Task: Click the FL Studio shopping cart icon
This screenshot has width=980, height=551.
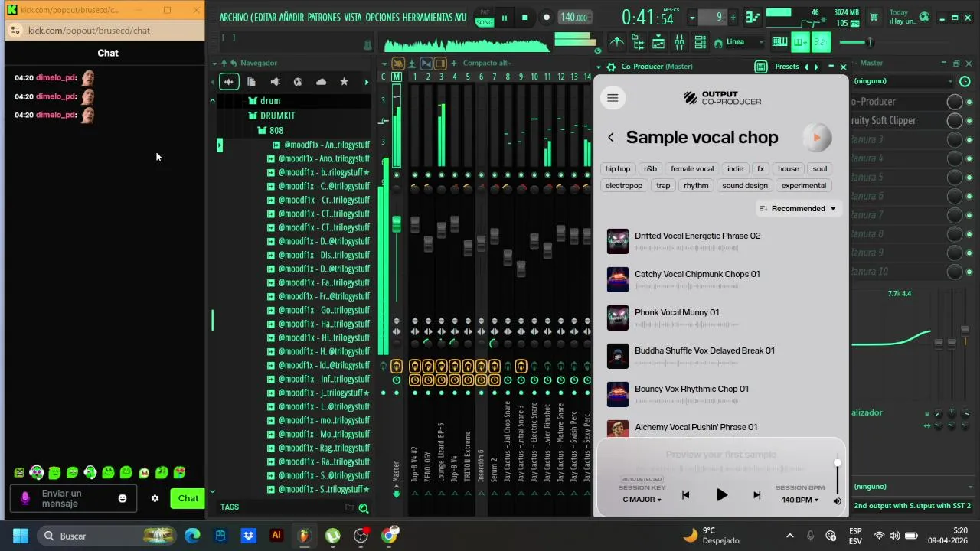Action: tap(874, 17)
